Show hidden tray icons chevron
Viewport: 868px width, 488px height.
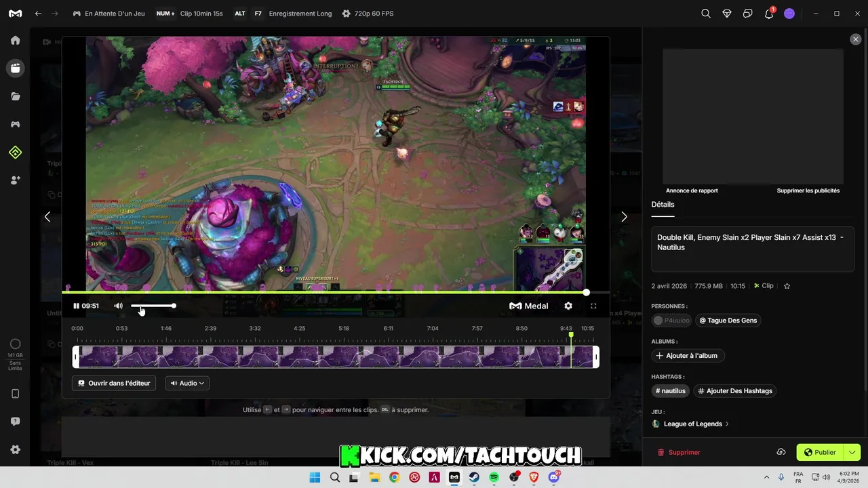(x=766, y=477)
